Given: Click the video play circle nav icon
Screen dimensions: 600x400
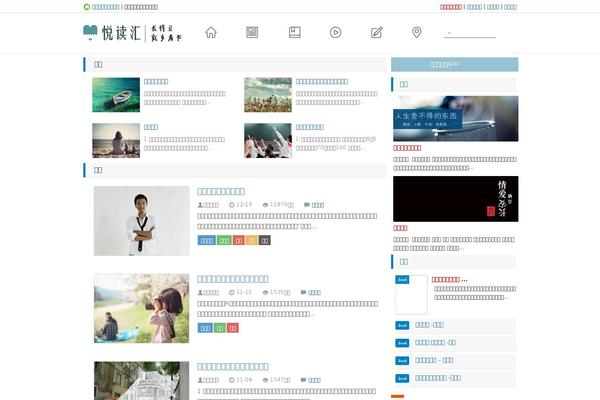Looking at the screenshot, I should click(335, 32).
